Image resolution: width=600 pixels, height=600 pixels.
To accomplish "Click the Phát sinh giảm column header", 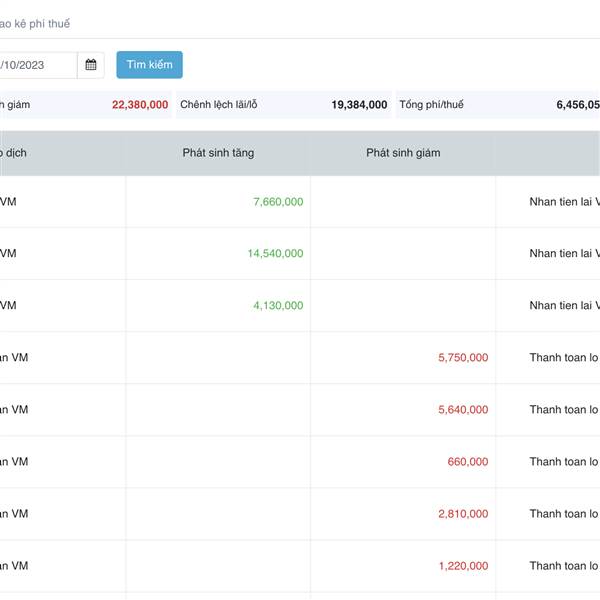I will coord(402,153).
